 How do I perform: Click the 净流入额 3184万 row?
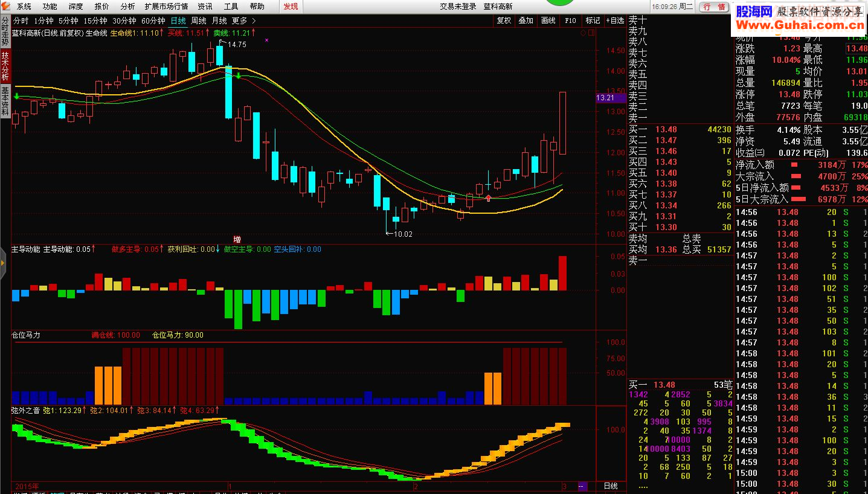(x=801, y=164)
